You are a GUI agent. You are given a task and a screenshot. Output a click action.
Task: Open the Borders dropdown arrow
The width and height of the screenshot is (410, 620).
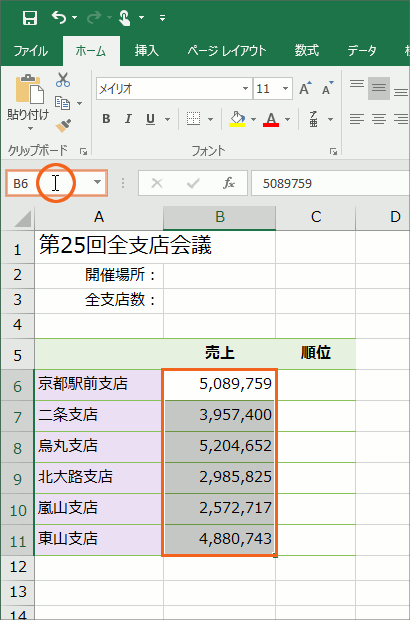(210, 119)
